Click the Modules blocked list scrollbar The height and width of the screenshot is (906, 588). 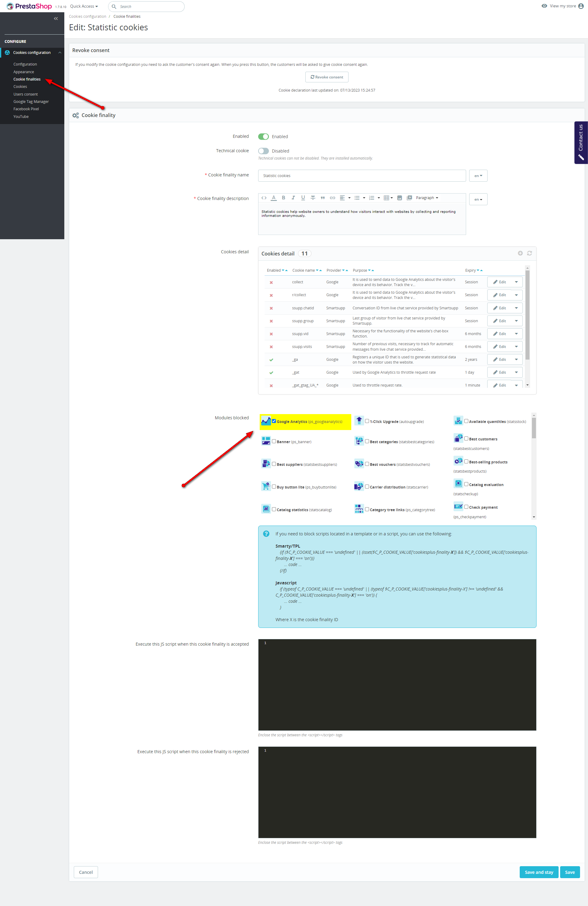[x=534, y=428]
